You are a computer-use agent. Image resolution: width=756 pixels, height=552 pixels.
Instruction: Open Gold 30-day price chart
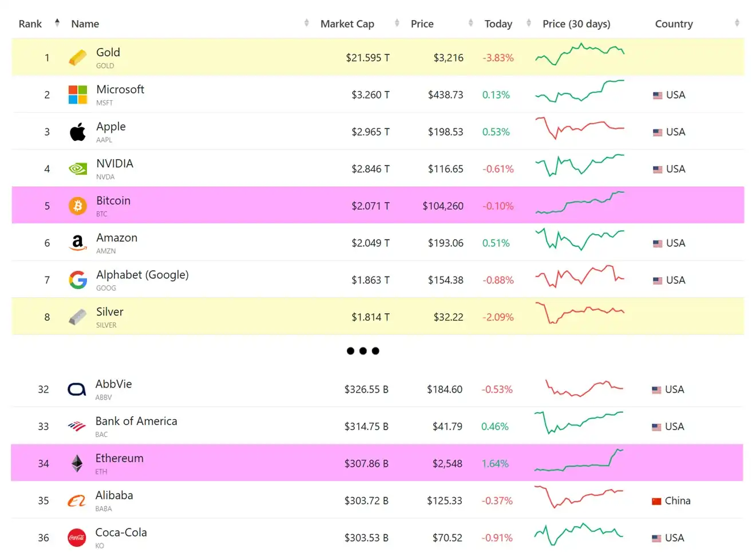pyautogui.click(x=580, y=54)
